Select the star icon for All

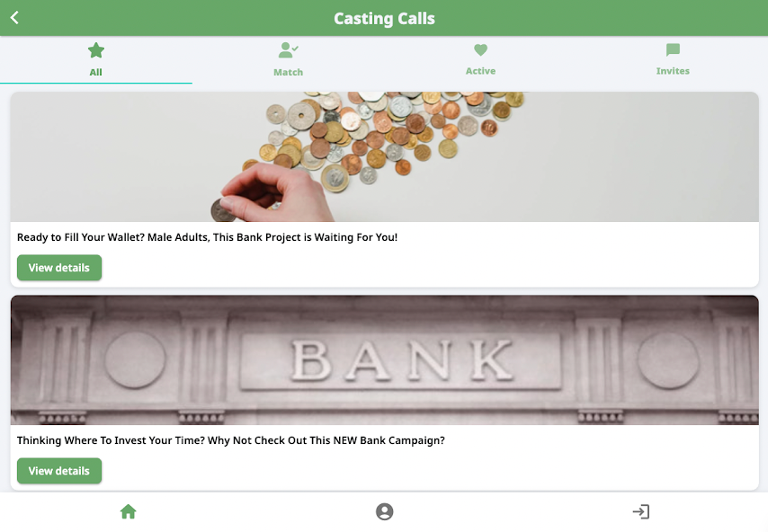pos(96,50)
